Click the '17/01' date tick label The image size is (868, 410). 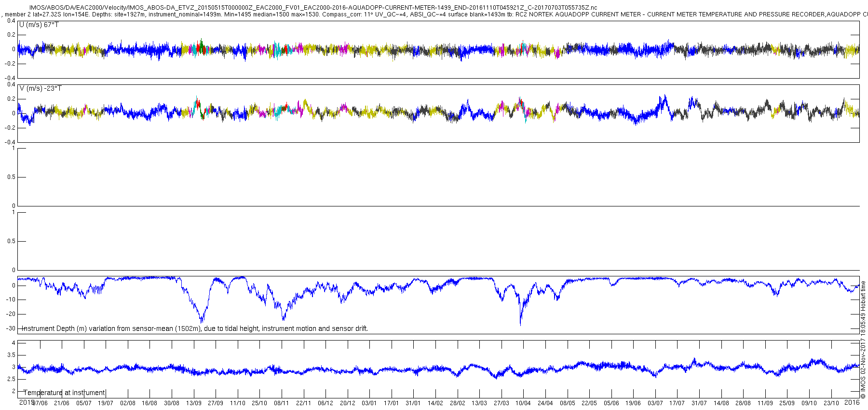392,403
